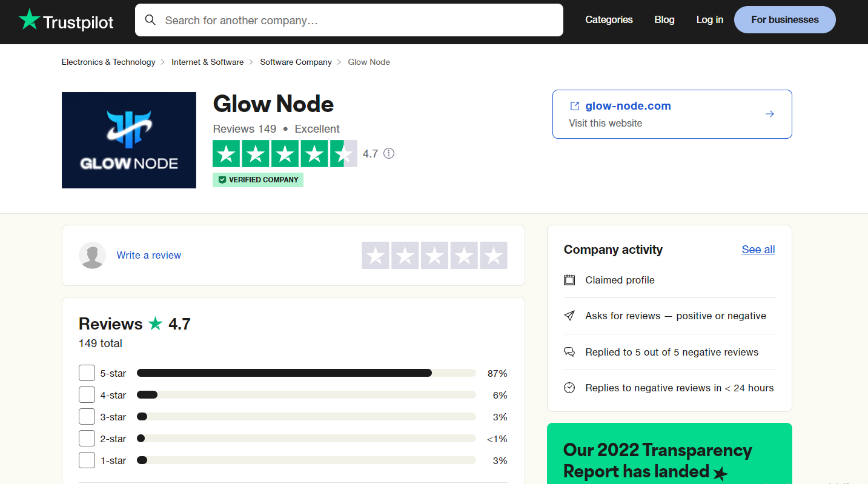Rate four stars in Write a review
868x484 pixels.
pos(464,255)
